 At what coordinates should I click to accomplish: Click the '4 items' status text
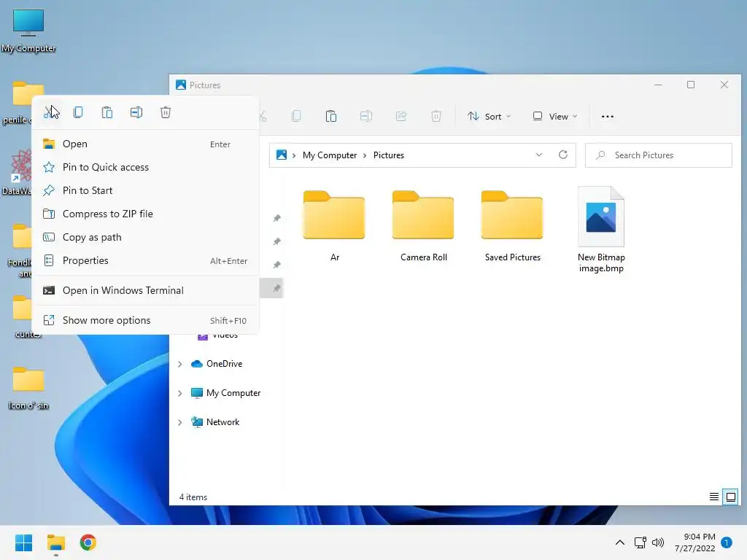click(193, 497)
